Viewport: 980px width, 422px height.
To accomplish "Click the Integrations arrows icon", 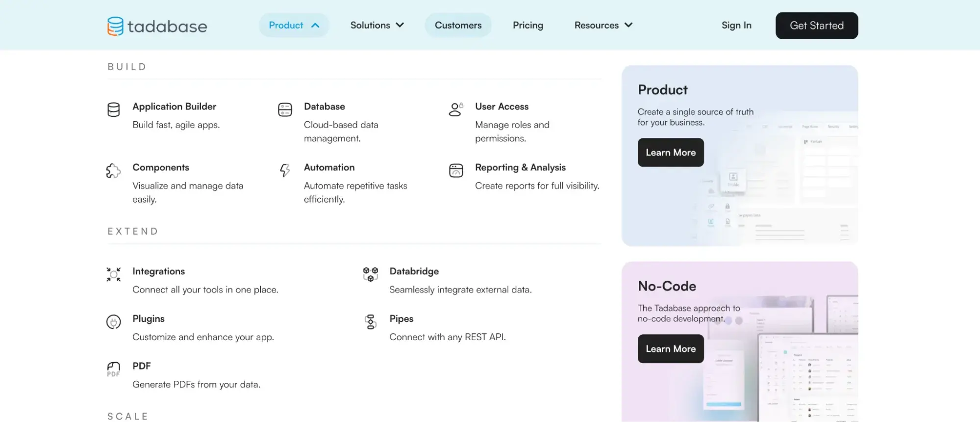I will click(x=113, y=274).
